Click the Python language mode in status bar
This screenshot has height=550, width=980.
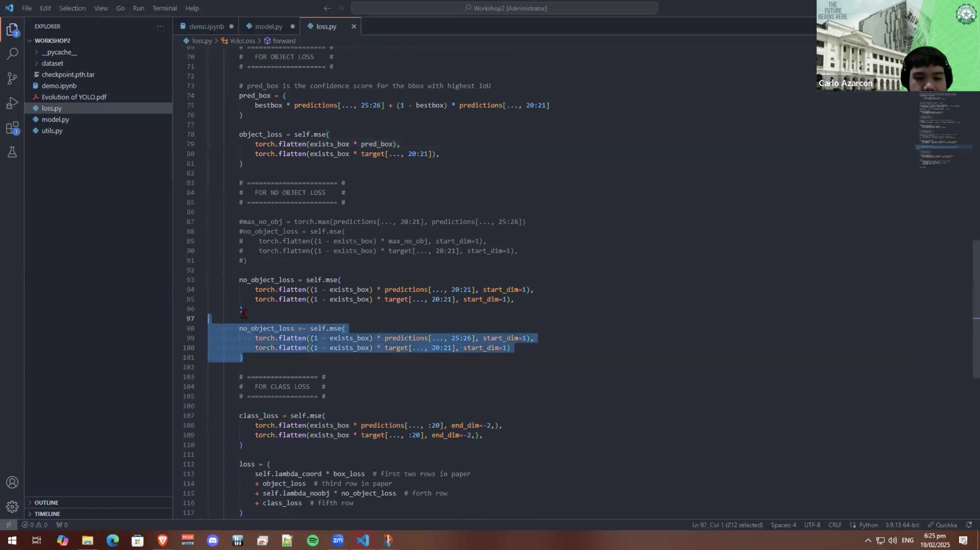[869, 525]
